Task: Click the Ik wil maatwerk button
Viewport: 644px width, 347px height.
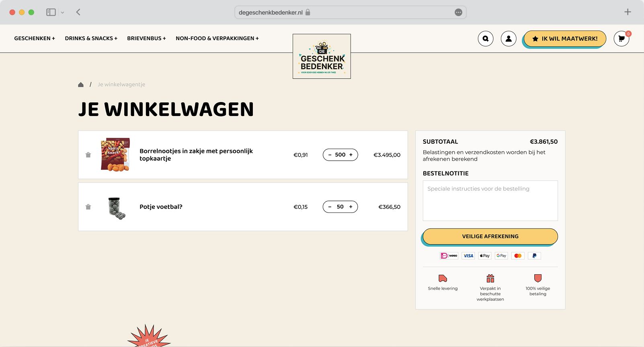Action: coord(565,39)
